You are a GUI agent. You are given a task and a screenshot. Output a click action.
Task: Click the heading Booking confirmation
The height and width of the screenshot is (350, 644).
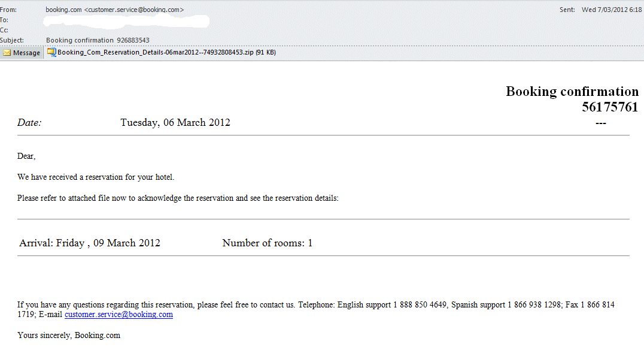click(572, 91)
